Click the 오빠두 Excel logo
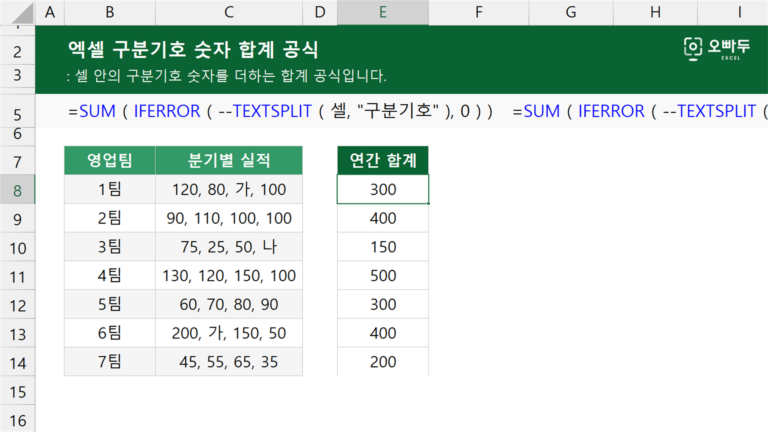This screenshot has height=432, width=768. pyautogui.click(x=717, y=48)
